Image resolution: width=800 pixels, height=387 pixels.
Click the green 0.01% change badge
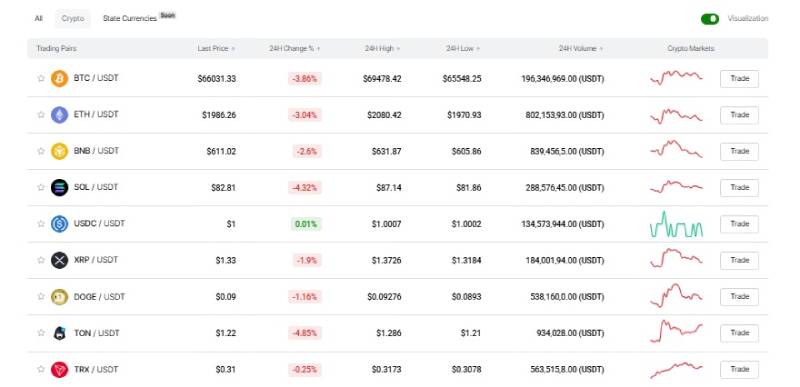point(306,224)
